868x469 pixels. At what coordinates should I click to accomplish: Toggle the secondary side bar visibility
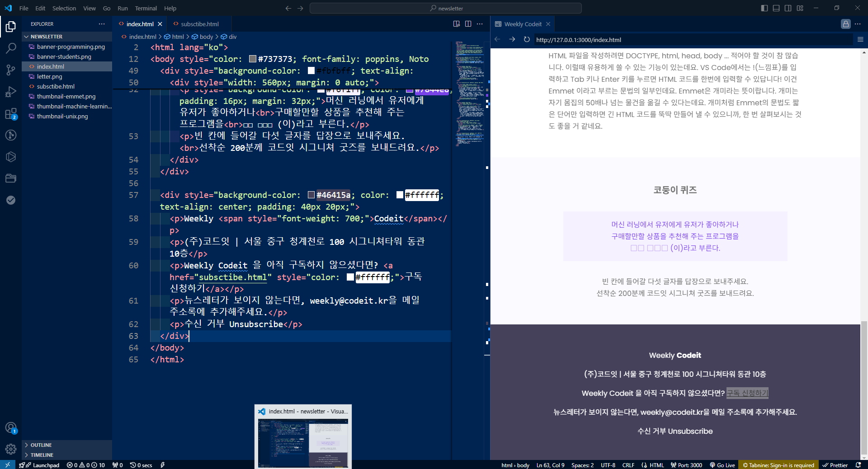pyautogui.click(x=788, y=8)
